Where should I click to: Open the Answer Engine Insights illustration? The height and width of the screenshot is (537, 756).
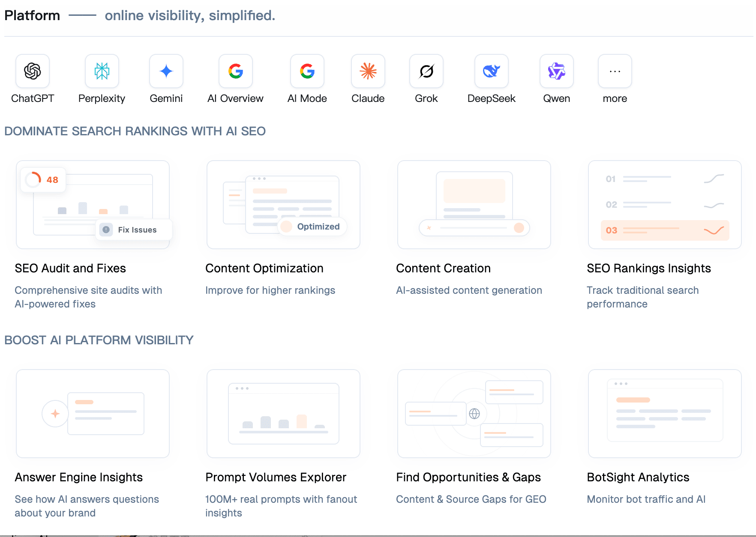93,414
